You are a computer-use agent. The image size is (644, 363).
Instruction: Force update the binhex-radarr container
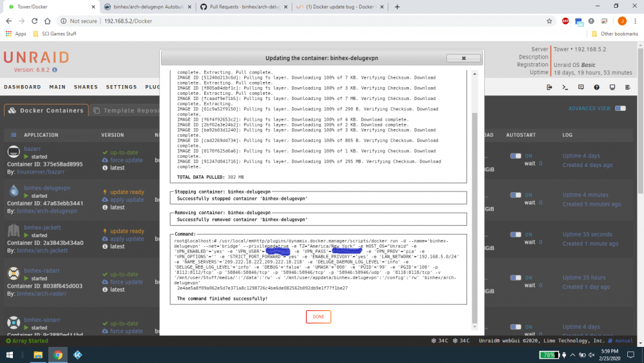(x=126, y=282)
